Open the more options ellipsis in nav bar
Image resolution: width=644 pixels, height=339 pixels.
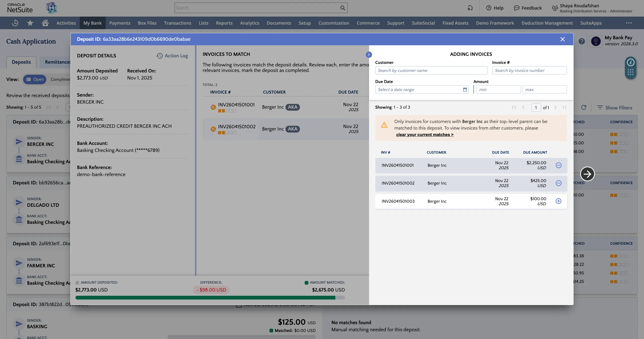pos(629,23)
